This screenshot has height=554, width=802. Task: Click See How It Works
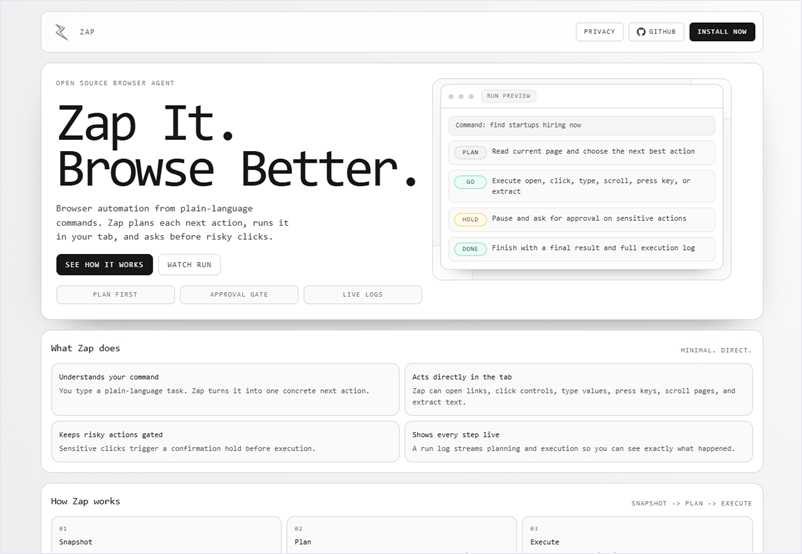point(104,265)
